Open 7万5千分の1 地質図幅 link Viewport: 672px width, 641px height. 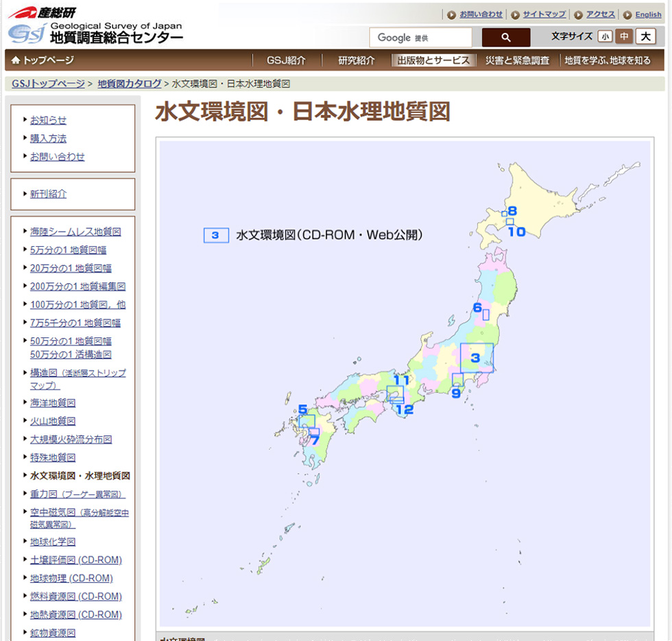pyautogui.click(x=75, y=323)
